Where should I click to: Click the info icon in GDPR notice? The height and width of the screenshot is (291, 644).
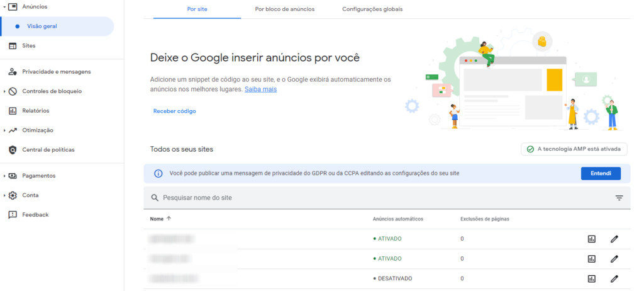(158, 174)
